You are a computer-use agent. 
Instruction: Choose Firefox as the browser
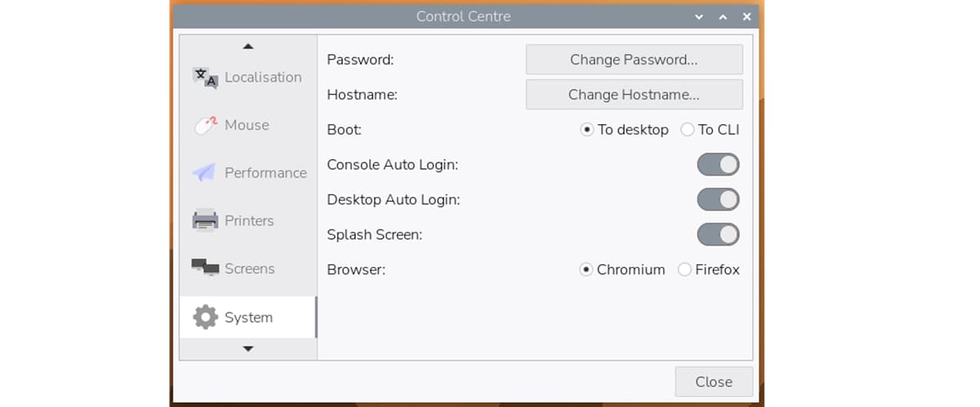click(x=685, y=270)
